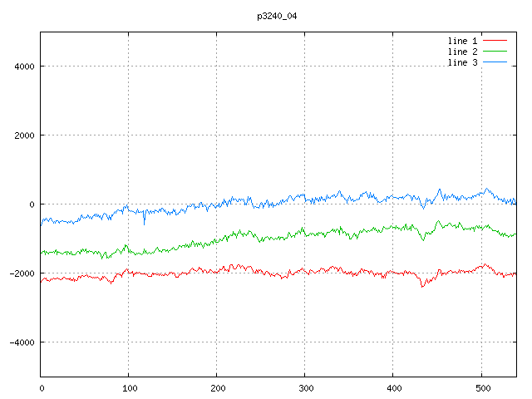Select the line 1 legend label

(462, 41)
